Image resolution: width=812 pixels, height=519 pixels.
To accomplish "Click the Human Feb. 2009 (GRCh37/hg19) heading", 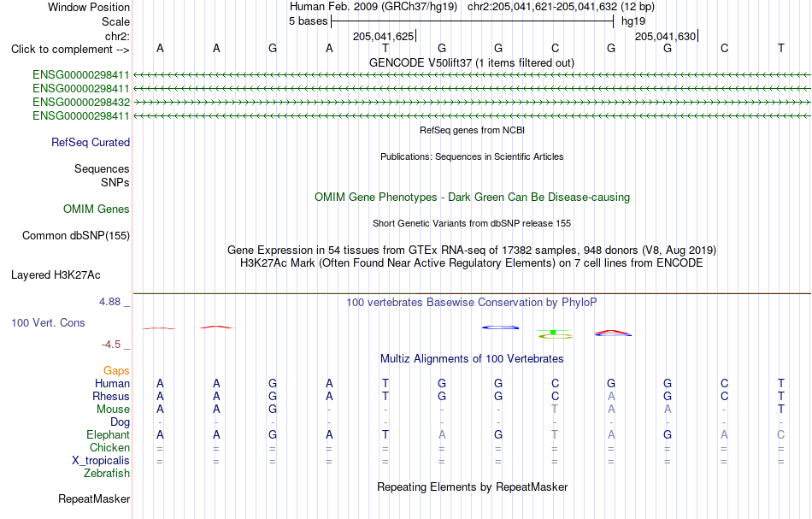I will coord(374,7).
